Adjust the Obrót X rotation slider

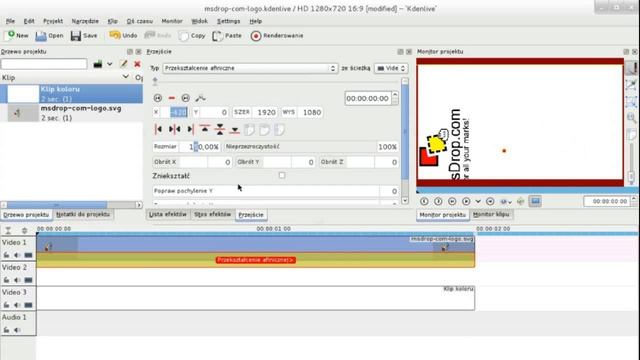tap(192, 162)
